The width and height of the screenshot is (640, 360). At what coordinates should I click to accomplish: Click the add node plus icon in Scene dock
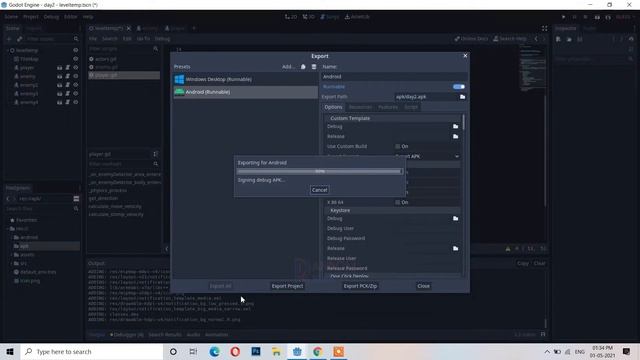[9, 39]
